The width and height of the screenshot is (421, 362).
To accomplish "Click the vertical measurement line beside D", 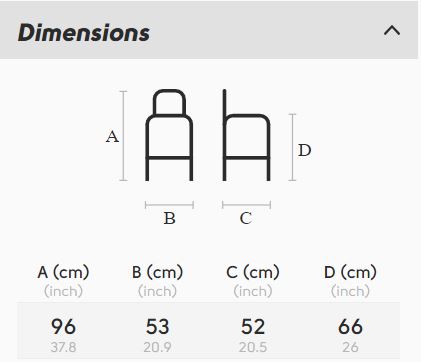I will [x=292, y=147].
